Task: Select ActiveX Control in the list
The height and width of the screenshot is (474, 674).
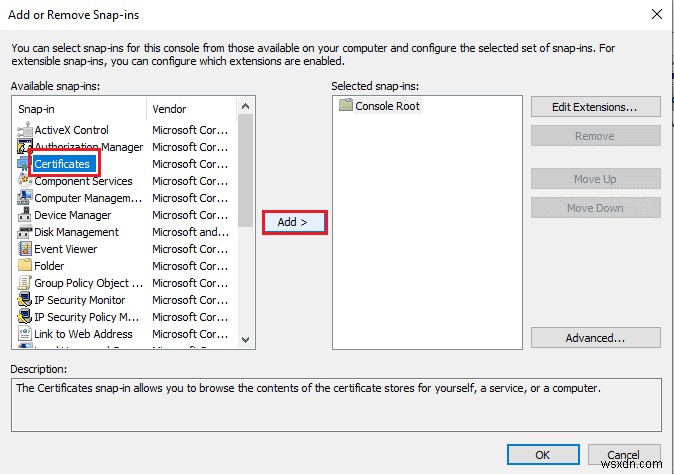Action: pos(71,130)
